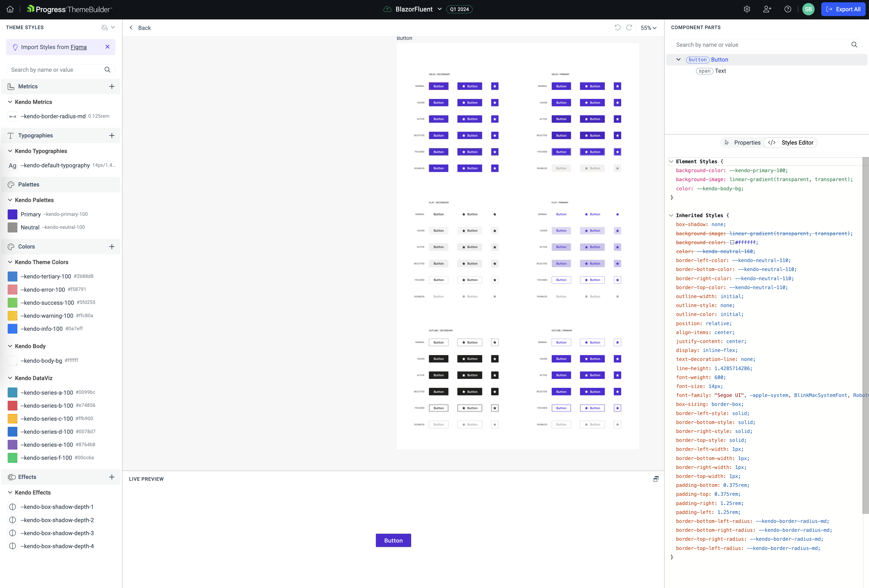Select the kendo-success-100 color row
This screenshot has height=588, width=869.
[61, 303]
